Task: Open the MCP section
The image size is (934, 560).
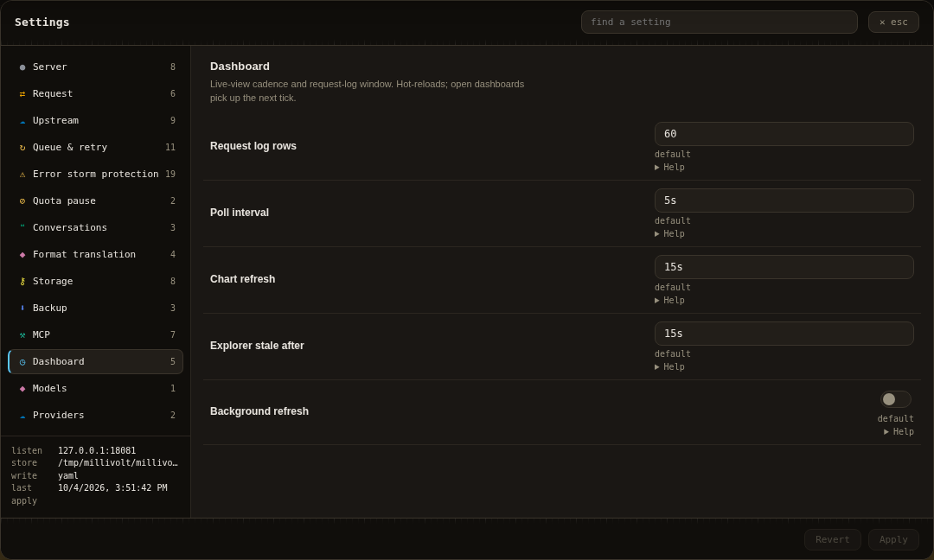Action: pos(95,335)
